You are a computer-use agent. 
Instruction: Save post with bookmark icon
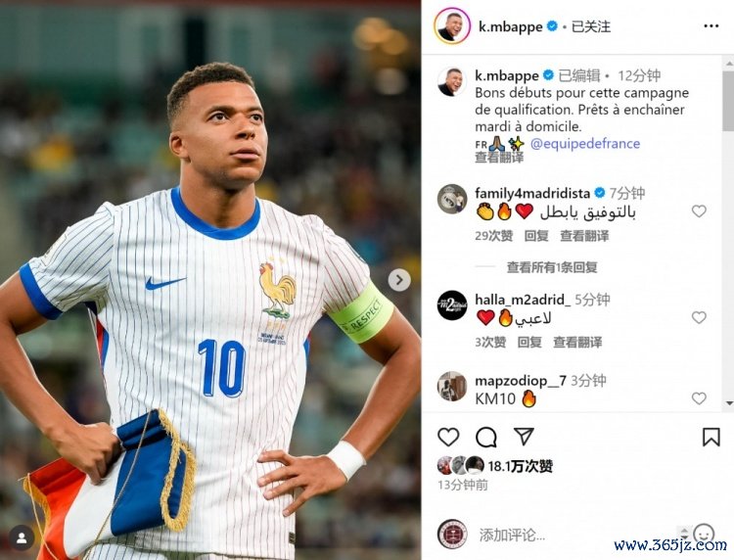pyautogui.click(x=711, y=437)
